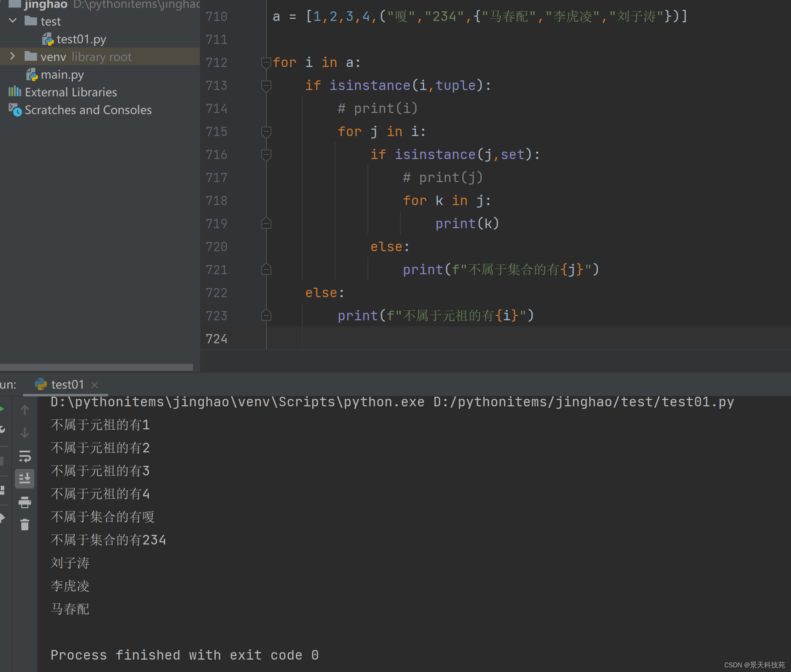The width and height of the screenshot is (791, 672).
Task: Select External Libraries node
Action: tap(71, 92)
